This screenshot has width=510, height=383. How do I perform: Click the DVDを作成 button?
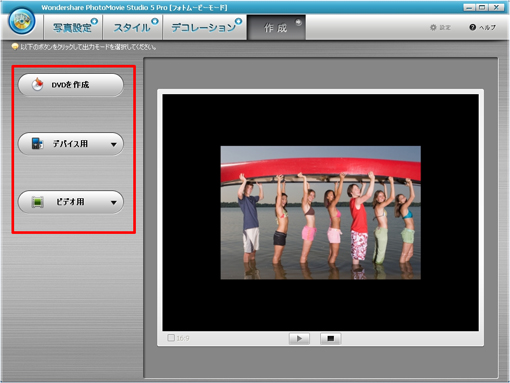[x=71, y=85]
